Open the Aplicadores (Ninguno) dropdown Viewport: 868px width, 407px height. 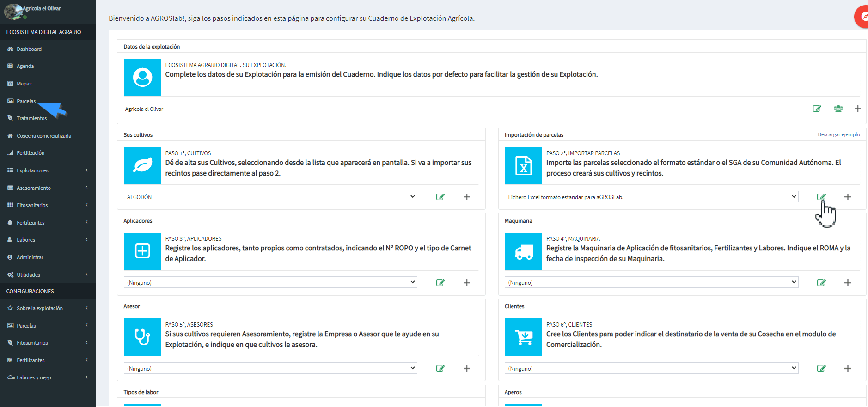(270, 282)
